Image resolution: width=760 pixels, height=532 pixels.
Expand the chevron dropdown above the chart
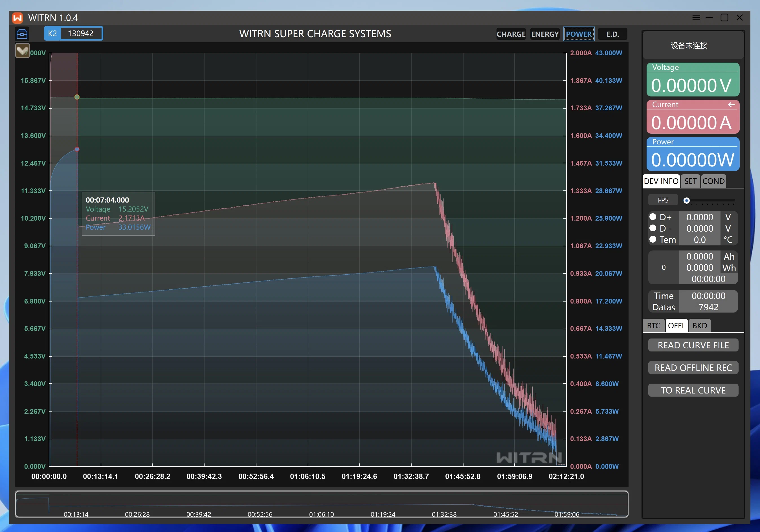[x=23, y=51]
